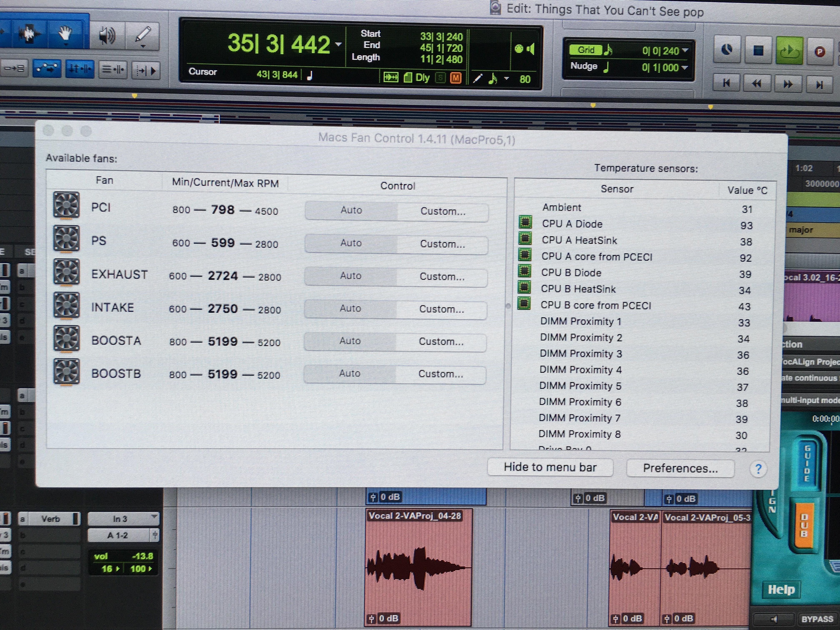
Task: Click the tempo value 80
Action: click(525, 79)
